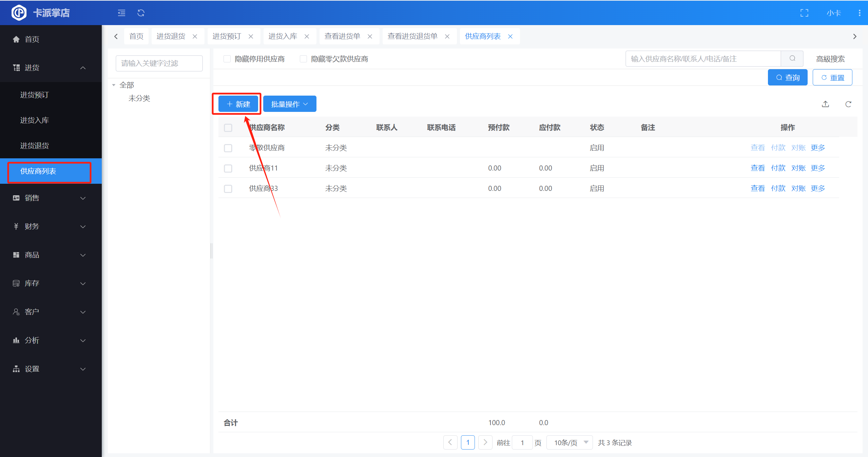The width and height of the screenshot is (868, 457).
Task: Click the refresh icon in top header
Action: coord(141,13)
